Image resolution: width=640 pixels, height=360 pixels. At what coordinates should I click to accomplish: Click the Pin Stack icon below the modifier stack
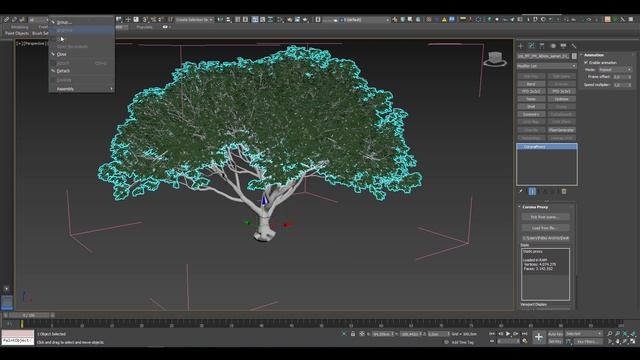(x=521, y=191)
